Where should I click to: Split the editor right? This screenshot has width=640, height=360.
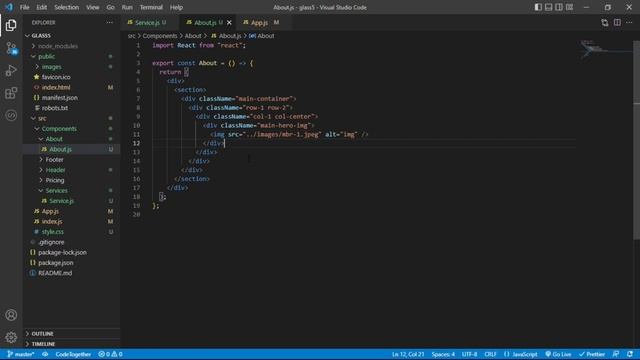click(x=617, y=23)
